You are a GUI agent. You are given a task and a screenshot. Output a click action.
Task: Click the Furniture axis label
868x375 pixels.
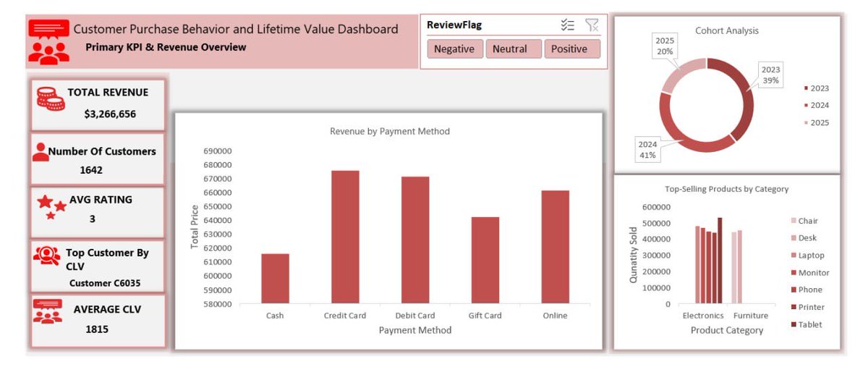point(751,316)
